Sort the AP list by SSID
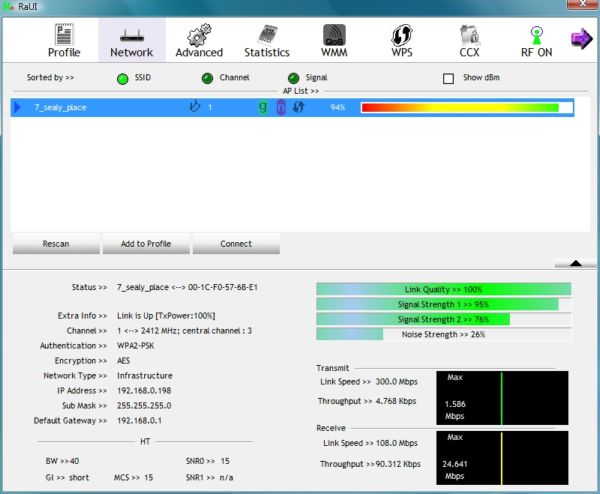 (122, 79)
